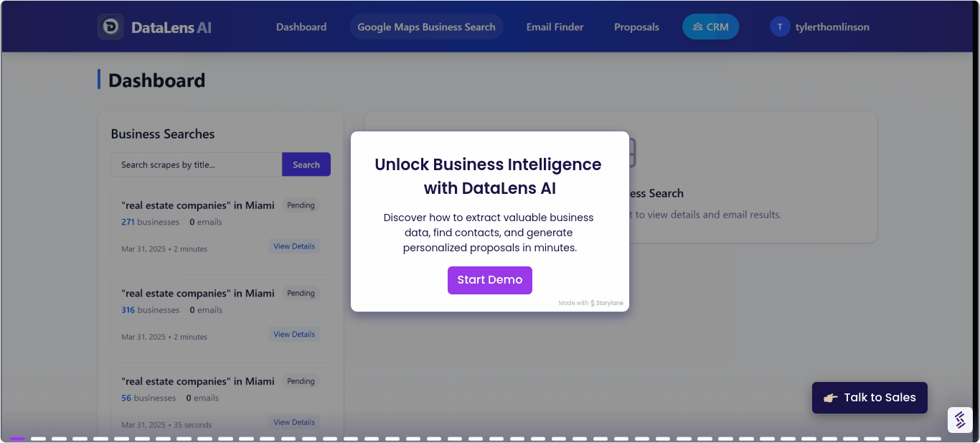The width and height of the screenshot is (980, 443).
Task: Click the Business Searches heading
Action: click(163, 134)
